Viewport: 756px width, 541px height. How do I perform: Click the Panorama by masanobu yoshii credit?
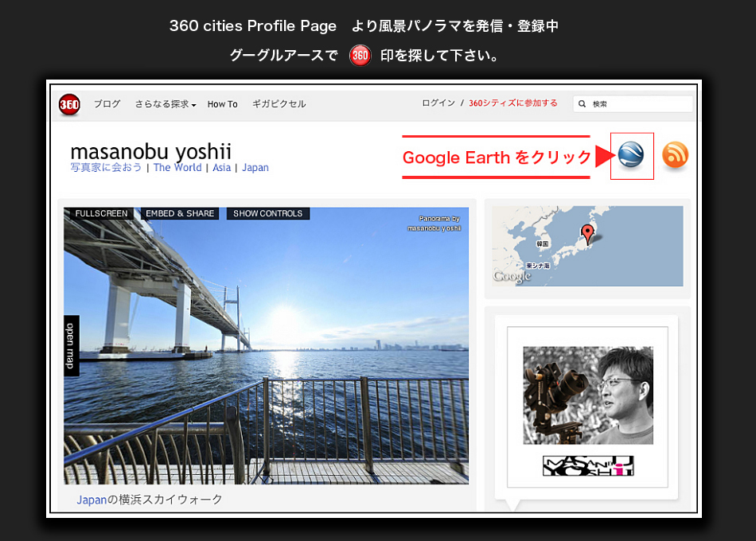434,224
